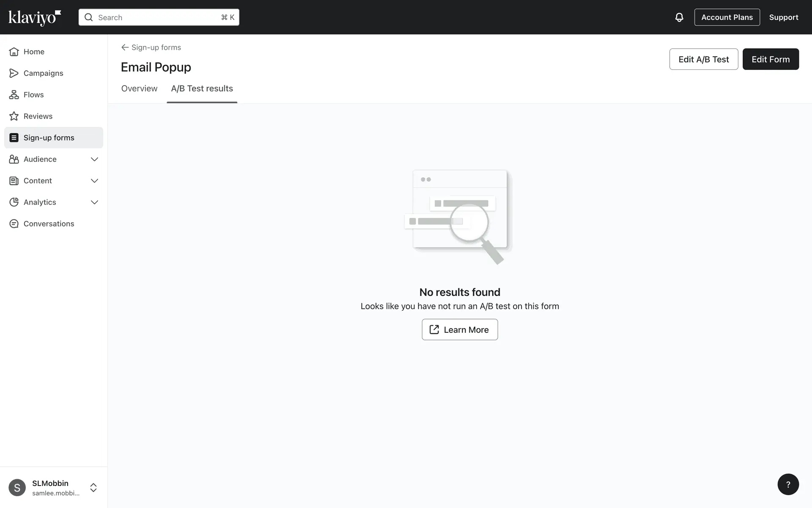Select the A/B Test results tab
Viewport: 812px width, 508px height.
pos(202,88)
